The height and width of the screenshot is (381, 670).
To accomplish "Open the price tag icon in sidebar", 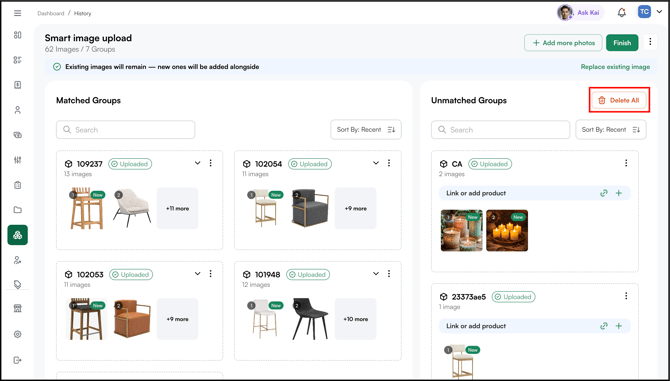I will (18, 284).
